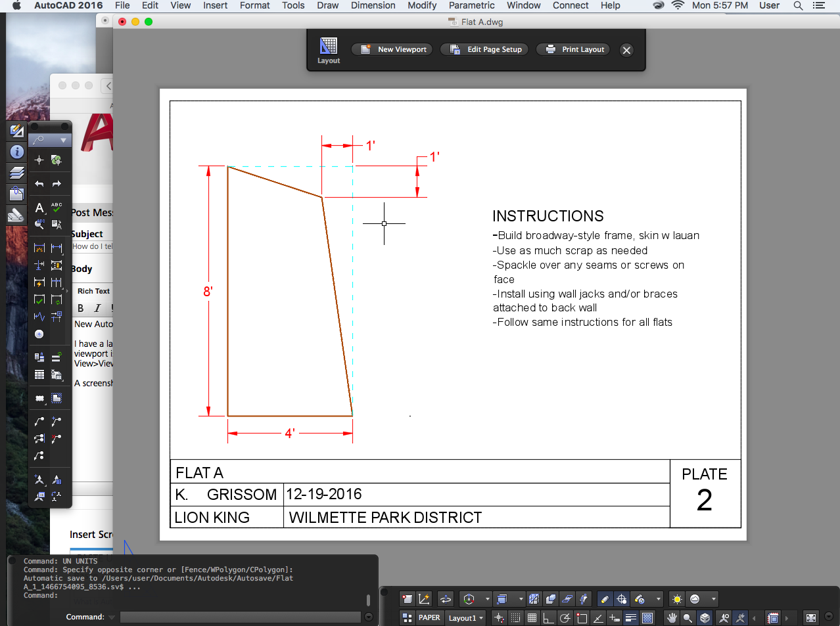Click the find text magnifier icon in the palette
This screenshot has width=840, height=626.
click(39, 225)
